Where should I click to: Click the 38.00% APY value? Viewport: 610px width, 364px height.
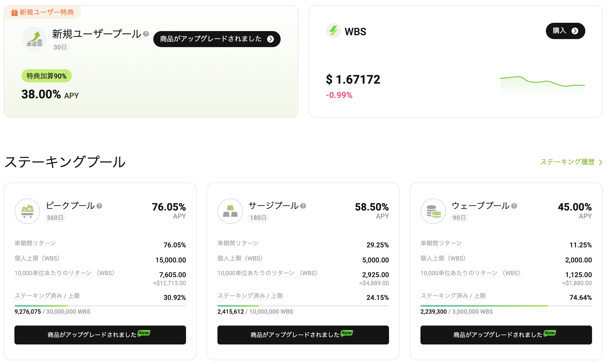click(50, 95)
